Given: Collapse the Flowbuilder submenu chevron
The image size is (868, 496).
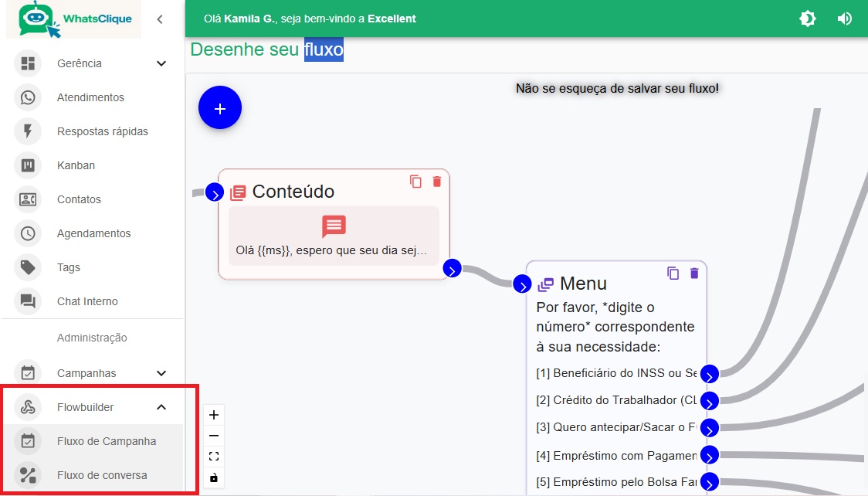Looking at the screenshot, I should pos(161,407).
